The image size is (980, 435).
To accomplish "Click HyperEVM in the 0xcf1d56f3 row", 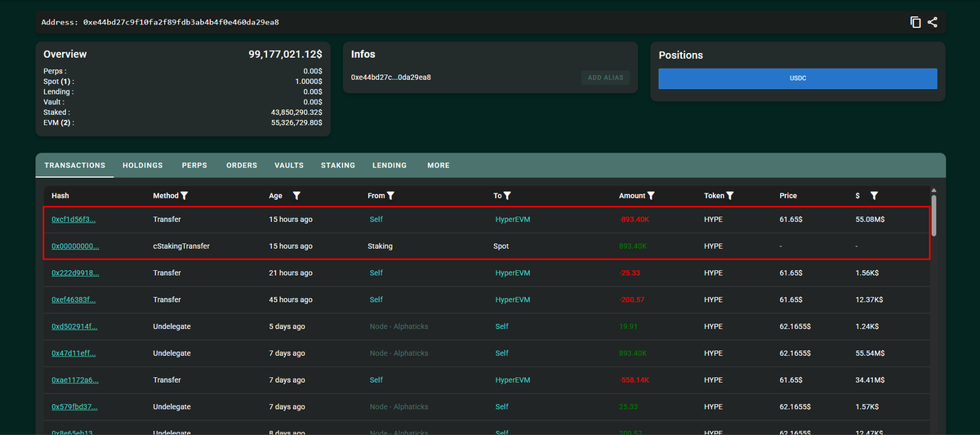I will coord(513,220).
